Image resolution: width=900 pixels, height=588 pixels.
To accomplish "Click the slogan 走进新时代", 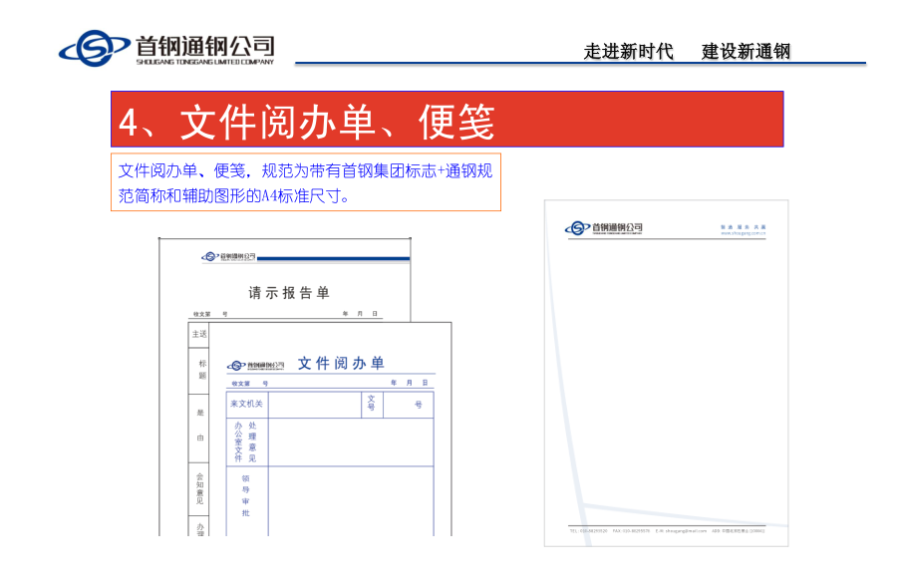I will 628,52.
